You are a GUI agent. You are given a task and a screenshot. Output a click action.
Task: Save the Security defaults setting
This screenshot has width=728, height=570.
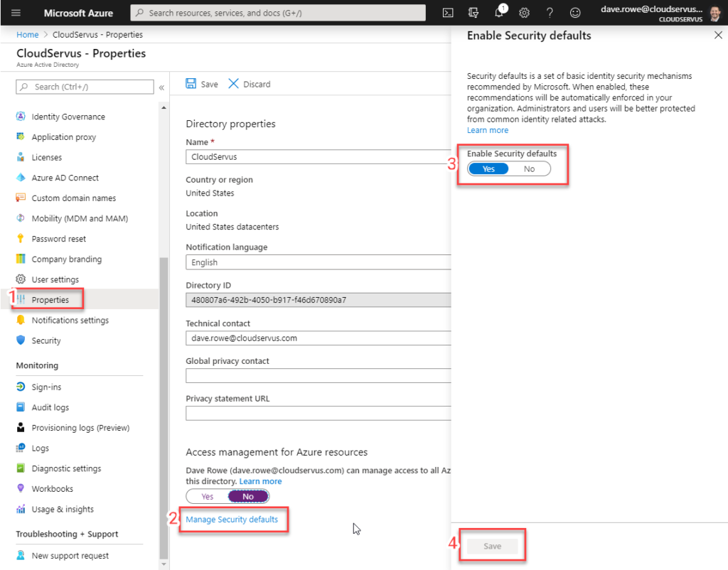[492, 547]
